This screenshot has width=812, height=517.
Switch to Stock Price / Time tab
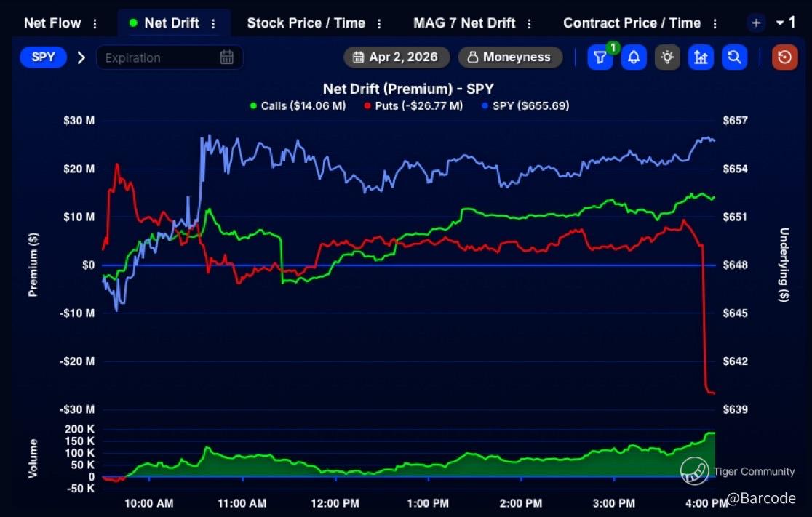306,23
